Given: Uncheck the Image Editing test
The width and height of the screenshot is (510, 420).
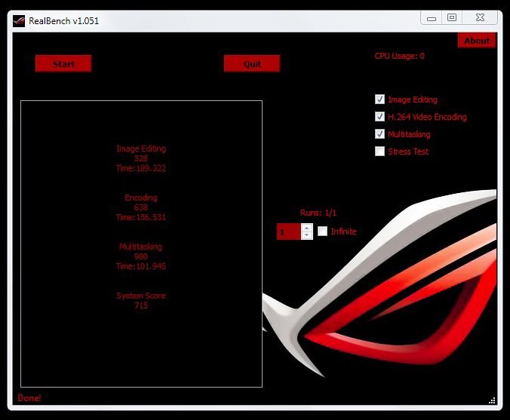Looking at the screenshot, I should tap(379, 99).
